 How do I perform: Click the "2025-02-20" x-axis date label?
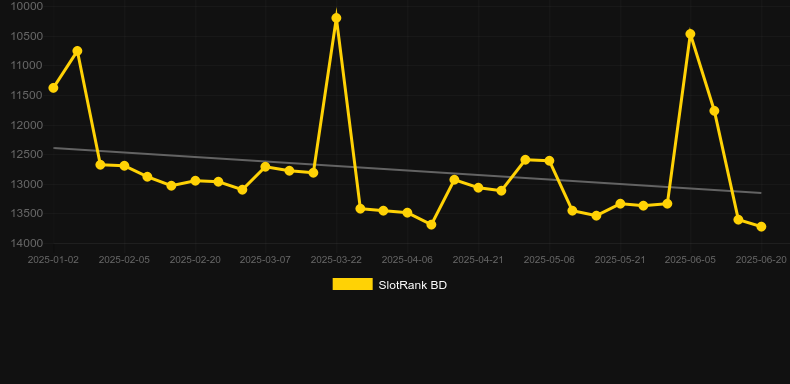tap(195, 260)
